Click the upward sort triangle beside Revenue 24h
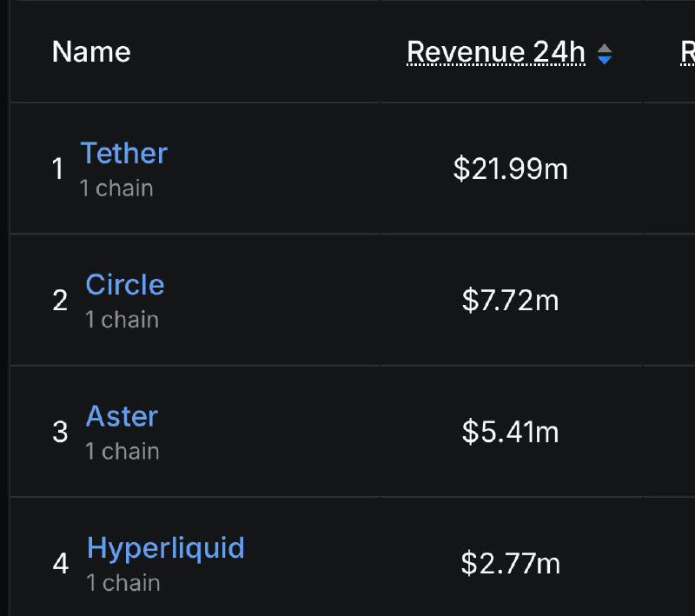 coord(603,46)
